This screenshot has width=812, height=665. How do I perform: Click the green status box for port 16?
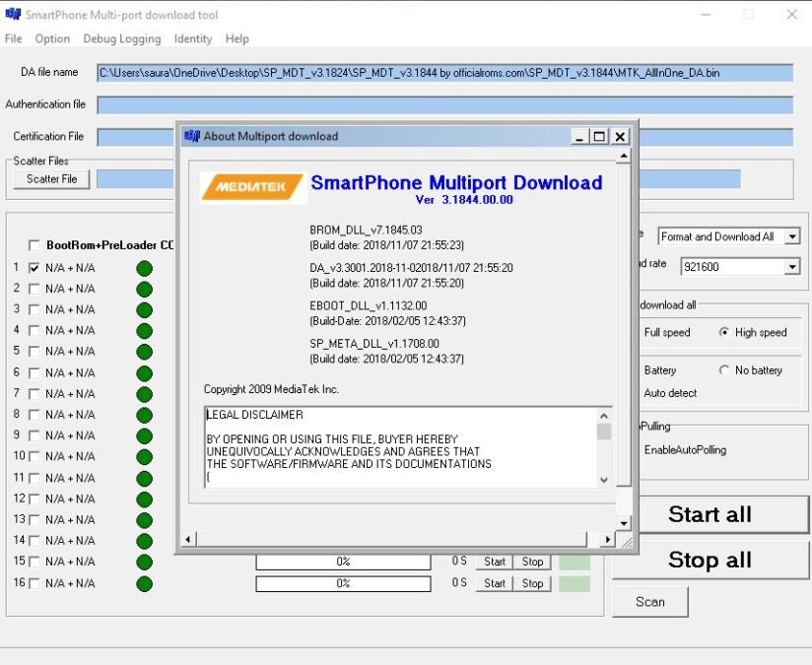click(575, 583)
